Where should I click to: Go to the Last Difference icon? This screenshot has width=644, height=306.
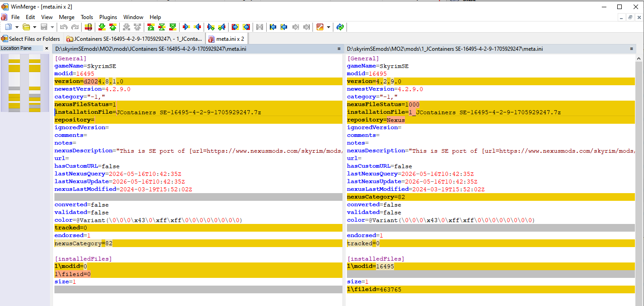(173, 27)
